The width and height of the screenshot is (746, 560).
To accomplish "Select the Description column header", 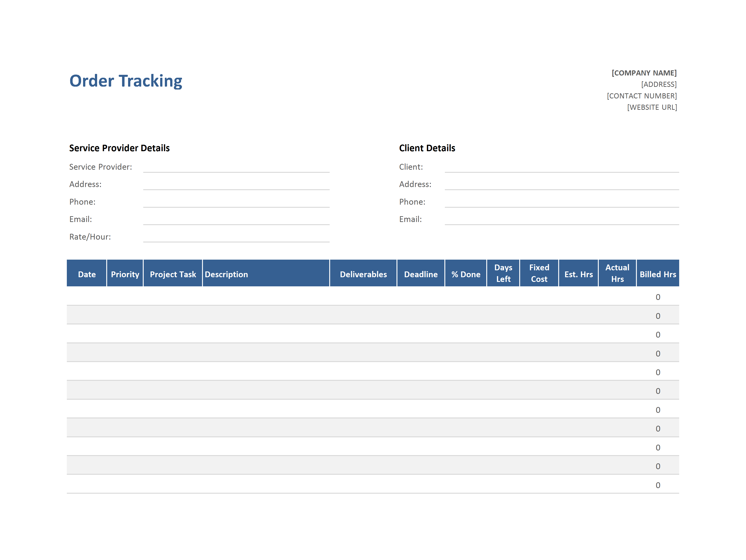I will [x=266, y=273].
